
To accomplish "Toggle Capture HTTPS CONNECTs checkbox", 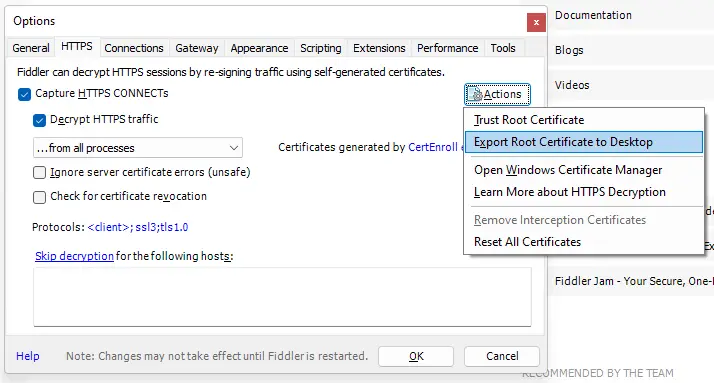I will 25,94.
